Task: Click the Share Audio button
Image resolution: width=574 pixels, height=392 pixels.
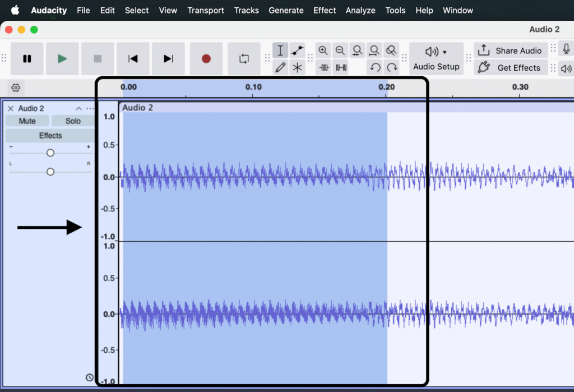Action: click(510, 50)
